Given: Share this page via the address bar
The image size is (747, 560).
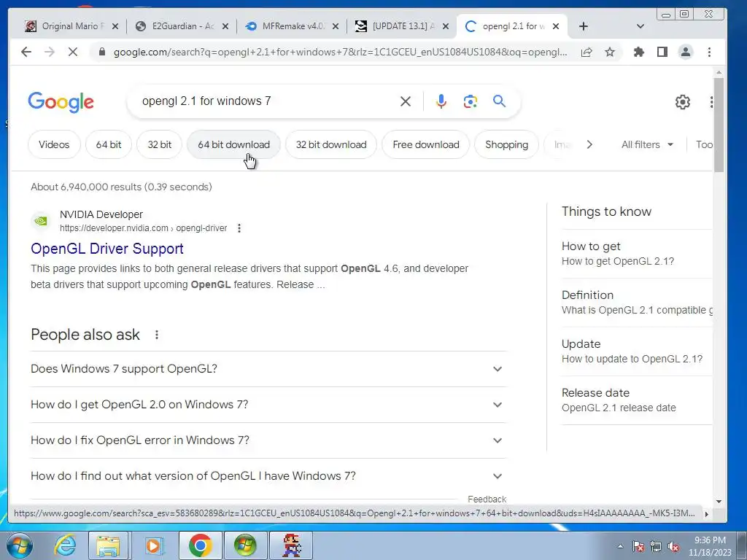Looking at the screenshot, I should (x=587, y=52).
